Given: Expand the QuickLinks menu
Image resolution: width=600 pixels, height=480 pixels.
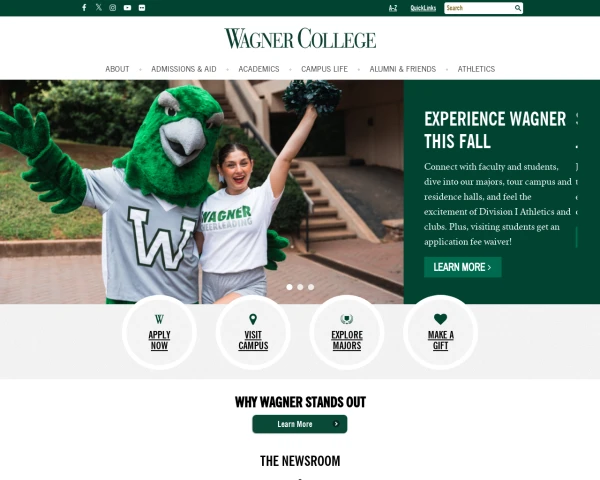Looking at the screenshot, I should coord(423,8).
